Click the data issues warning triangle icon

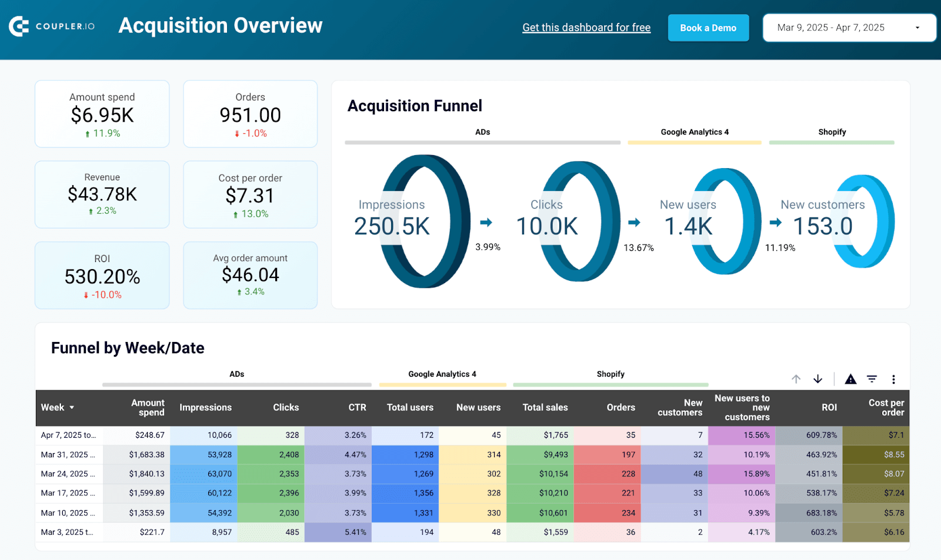click(850, 379)
